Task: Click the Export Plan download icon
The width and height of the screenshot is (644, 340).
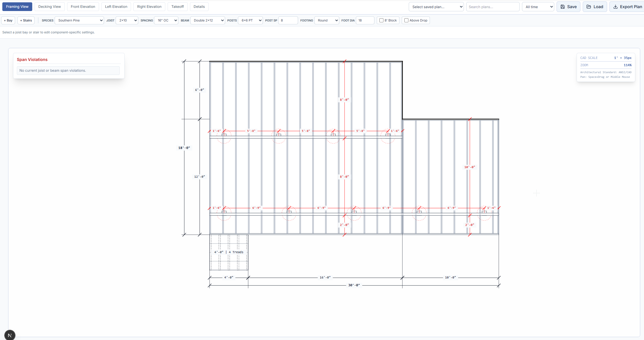Action: [x=615, y=6]
